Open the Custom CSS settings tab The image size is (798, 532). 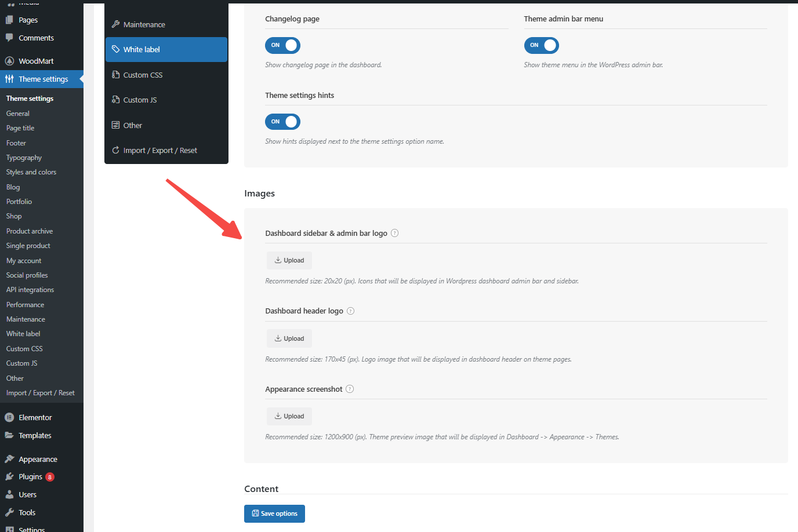[x=143, y=75]
